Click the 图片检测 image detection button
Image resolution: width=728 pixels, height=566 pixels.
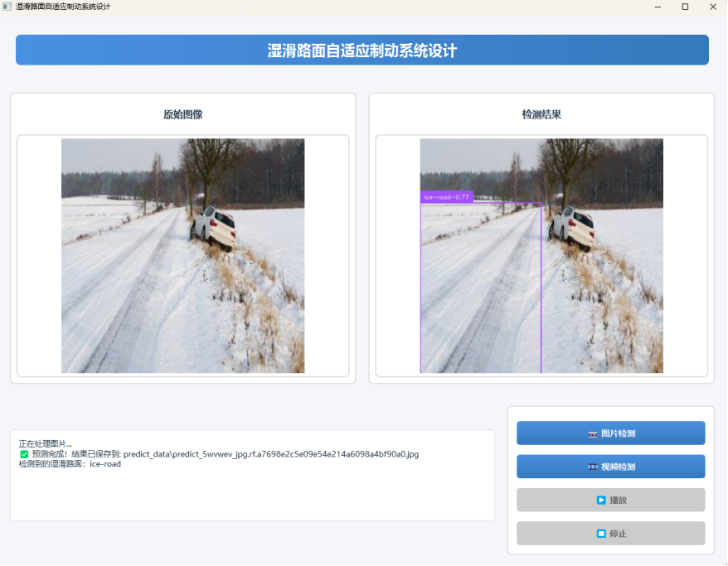(x=610, y=433)
